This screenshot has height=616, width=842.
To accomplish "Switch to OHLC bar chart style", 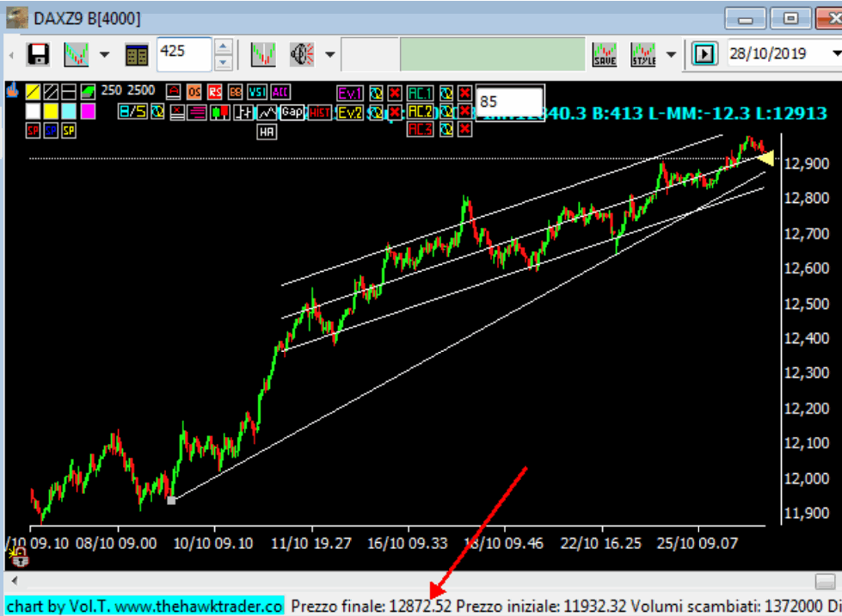I will [x=243, y=112].
